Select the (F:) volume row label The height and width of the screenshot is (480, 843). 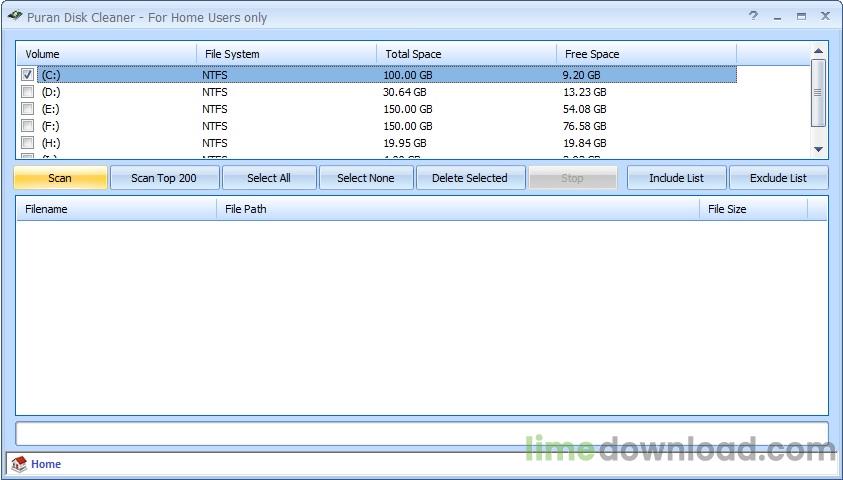coord(51,126)
